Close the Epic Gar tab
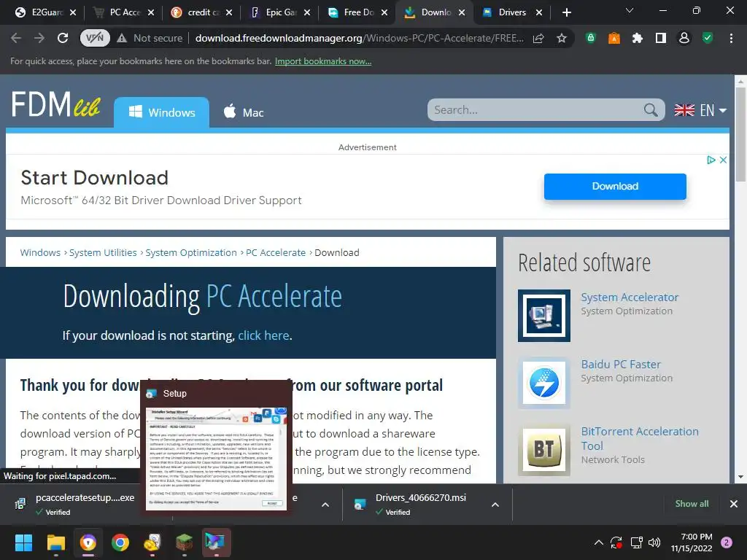The image size is (747, 560). point(307,12)
